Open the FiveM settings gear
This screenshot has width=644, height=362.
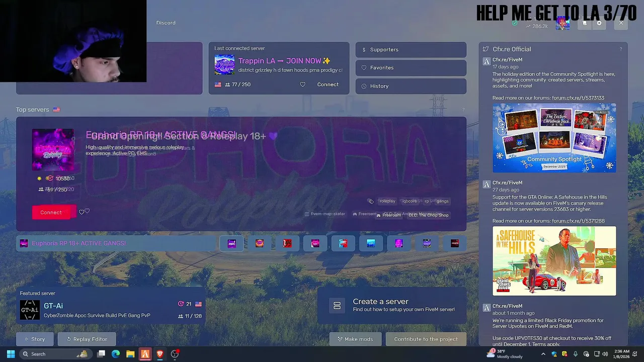599,23
